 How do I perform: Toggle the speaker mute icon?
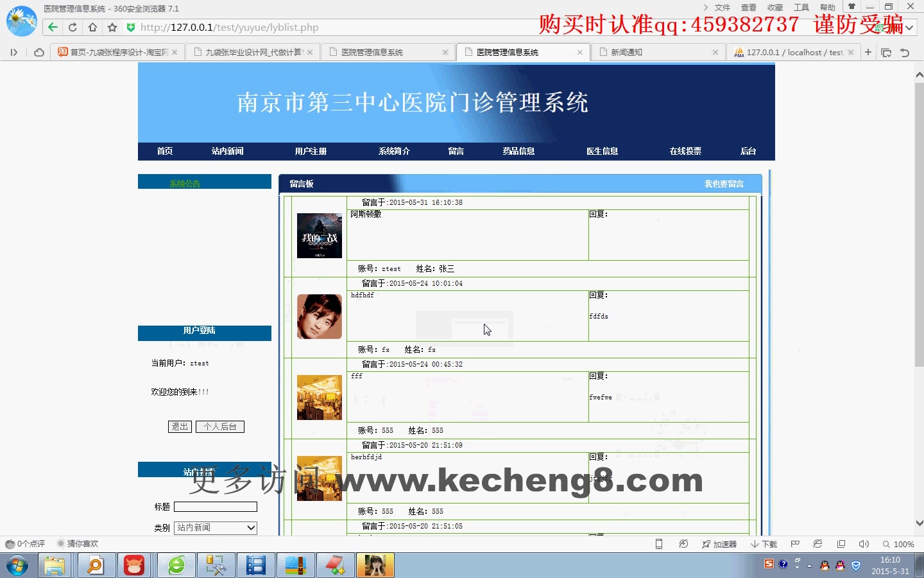tap(863, 544)
